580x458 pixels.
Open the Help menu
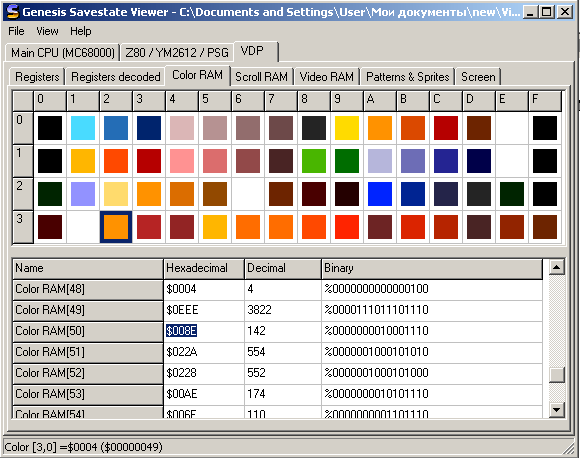coord(81,31)
